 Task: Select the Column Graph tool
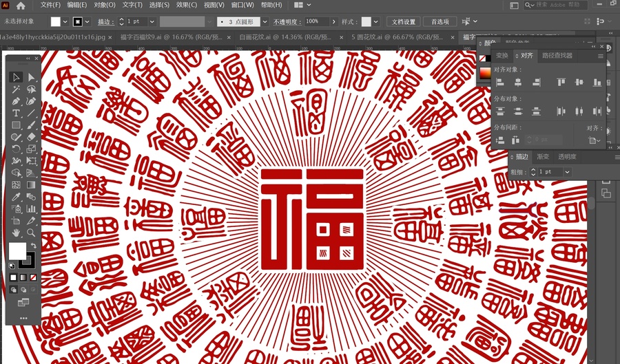[x=31, y=209]
